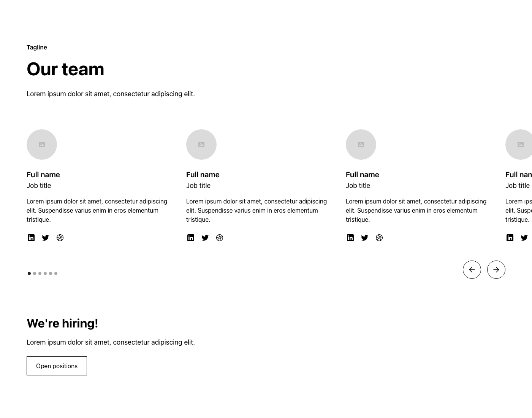
Task: Select the third team member's avatar placeholder
Action: click(361, 145)
